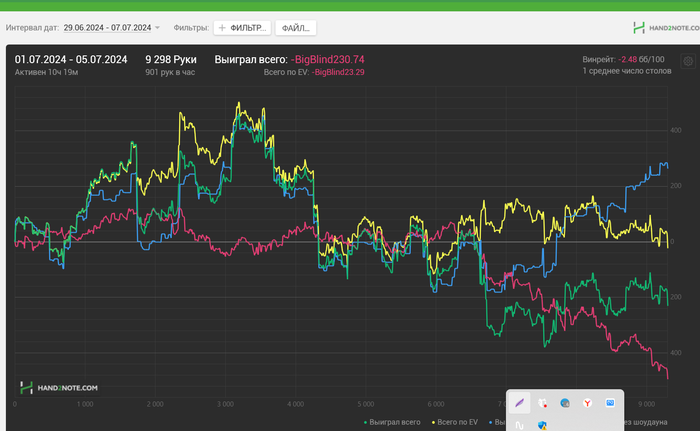Click the purple feather tray icon
The width and height of the screenshot is (700, 431).
[519, 403]
